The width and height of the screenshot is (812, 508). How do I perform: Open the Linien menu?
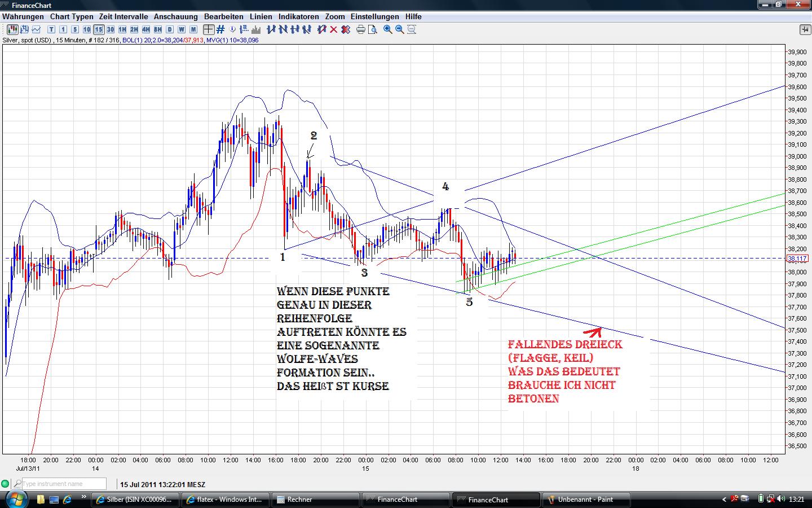tap(261, 16)
